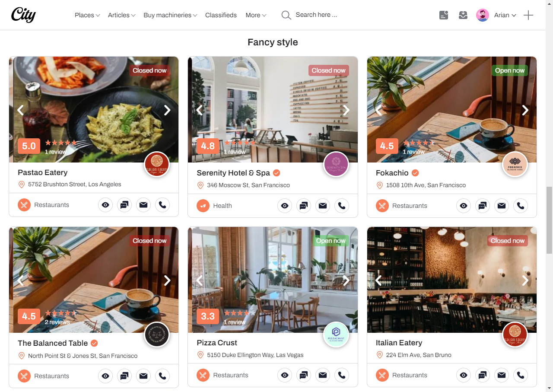This screenshot has height=392, width=553.
Task: Open the email icon for Serenity Hotel & Spa
Action: (x=323, y=206)
